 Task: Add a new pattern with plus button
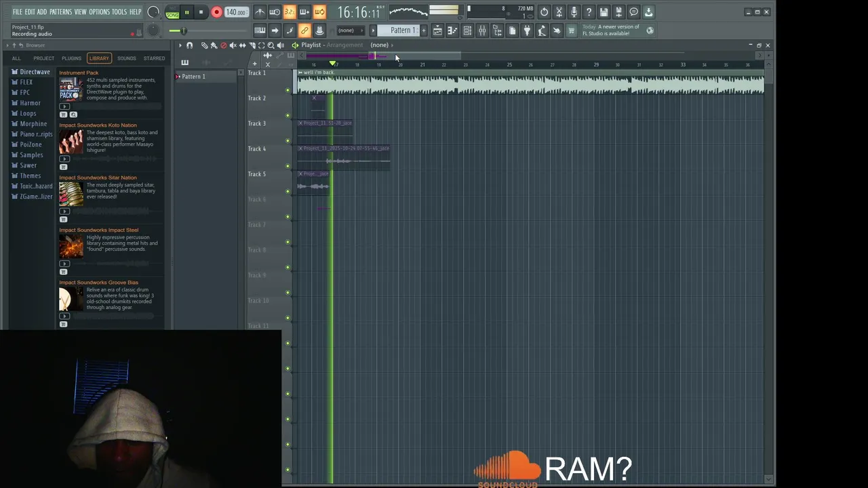424,30
